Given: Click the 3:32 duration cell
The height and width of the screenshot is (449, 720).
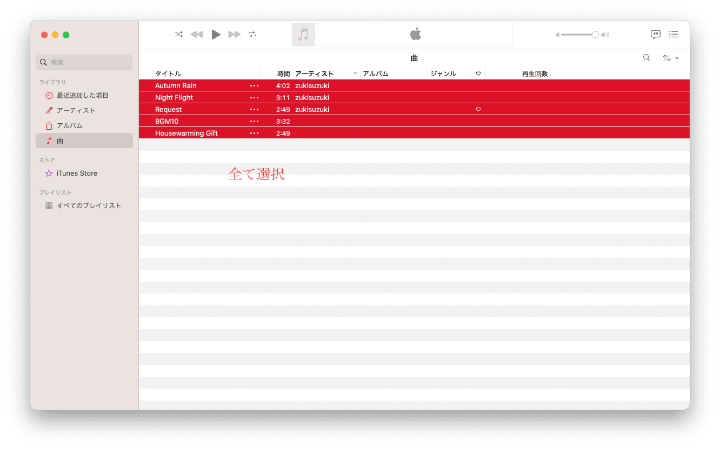Looking at the screenshot, I should (x=283, y=121).
